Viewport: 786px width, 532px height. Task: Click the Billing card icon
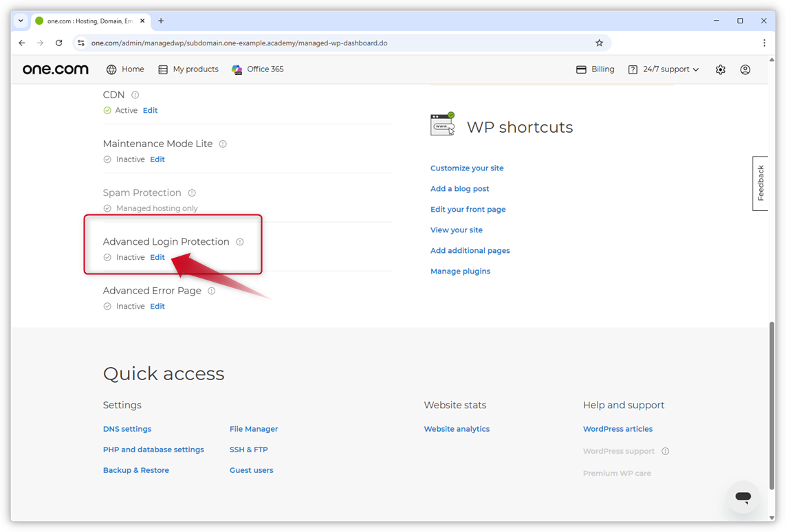point(581,69)
